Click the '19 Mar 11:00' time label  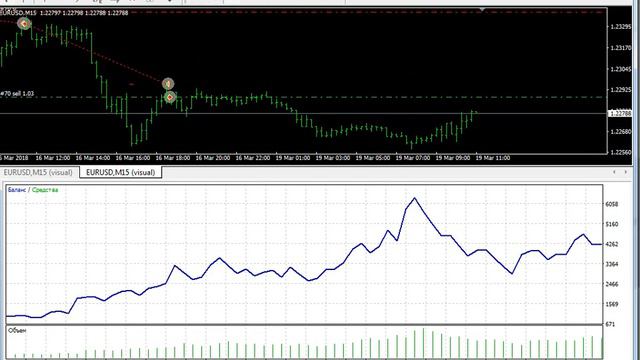point(493,158)
